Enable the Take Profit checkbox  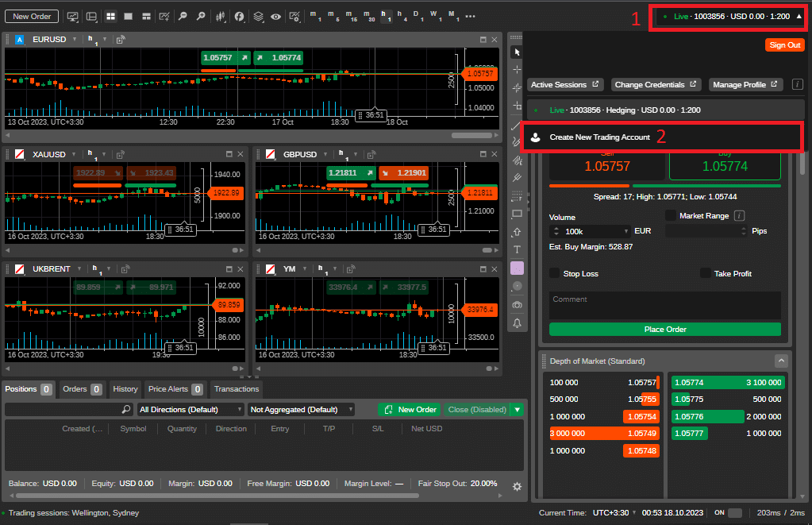point(706,274)
